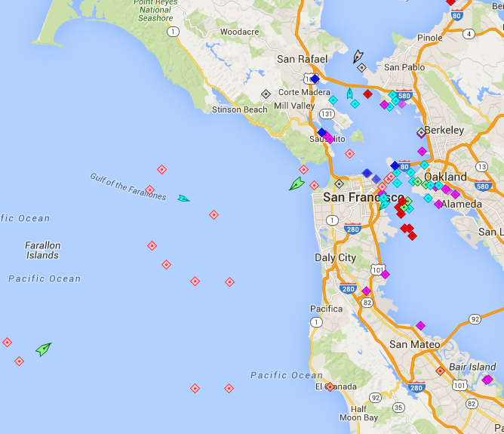
Task: Select cyan vessel in Gulf of the Farallones
Action: (x=183, y=199)
